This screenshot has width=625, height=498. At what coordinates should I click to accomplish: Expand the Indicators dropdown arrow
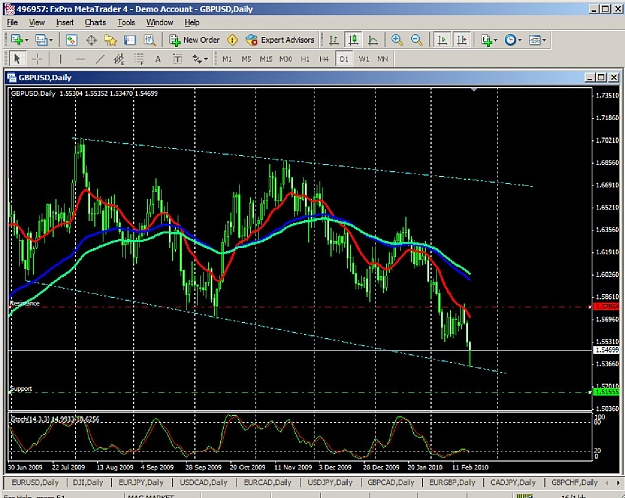tap(495, 40)
